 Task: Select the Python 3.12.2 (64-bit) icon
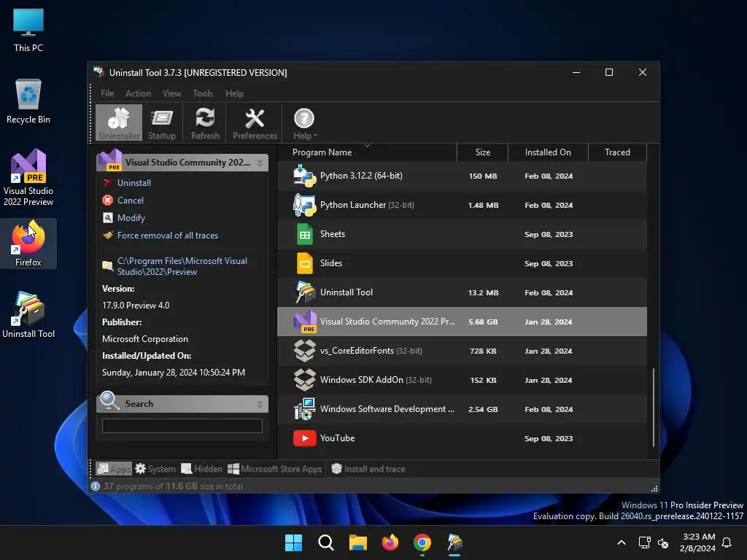(304, 176)
